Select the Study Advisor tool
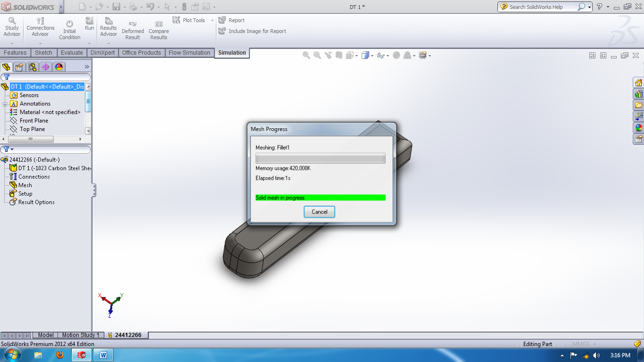Viewport: 644px width, 362px height. tap(11, 26)
